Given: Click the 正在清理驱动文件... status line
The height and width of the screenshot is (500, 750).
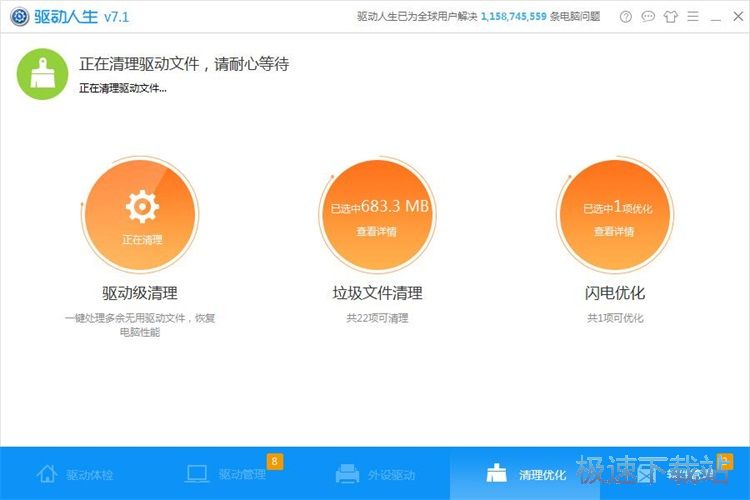Looking at the screenshot, I should pos(123,88).
